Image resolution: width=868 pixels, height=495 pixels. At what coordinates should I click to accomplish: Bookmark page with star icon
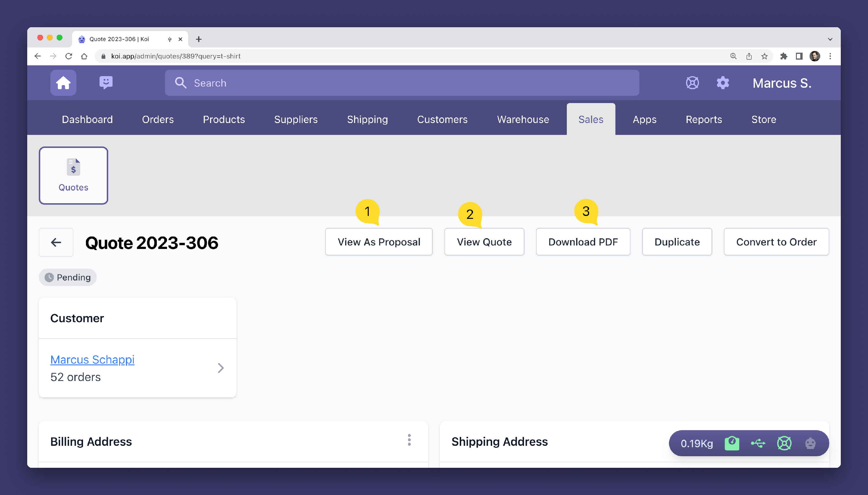[764, 56]
